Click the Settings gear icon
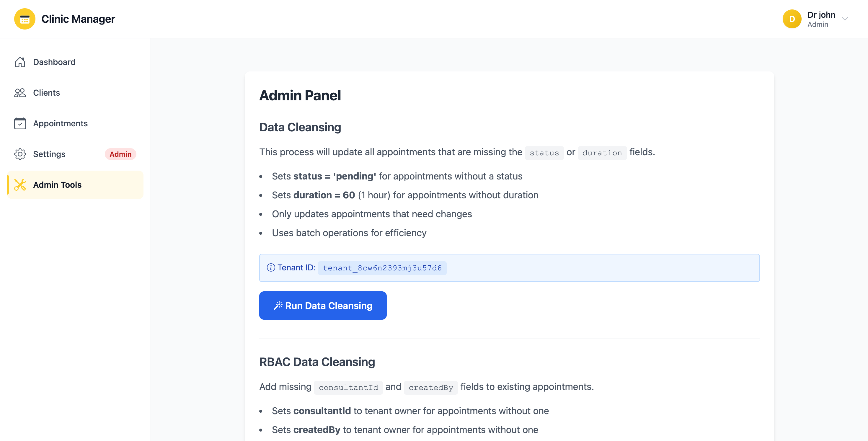The width and height of the screenshot is (868, 441). [20, 154]
